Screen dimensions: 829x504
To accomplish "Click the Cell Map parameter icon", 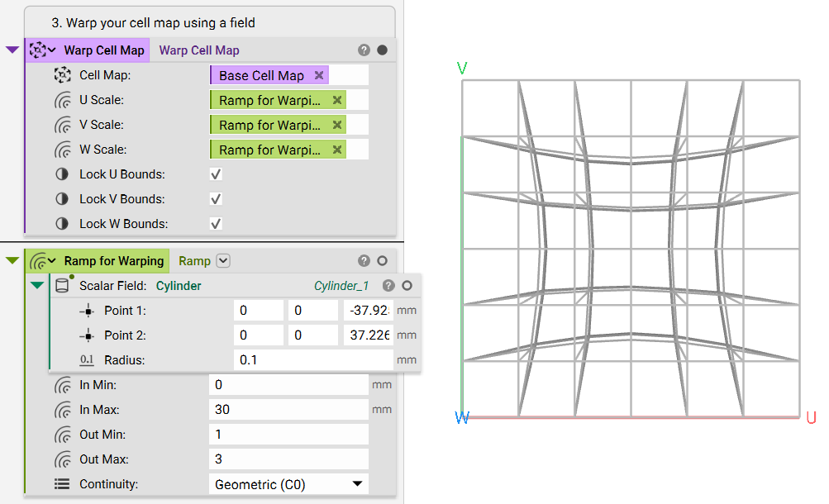I will (62, 75).
